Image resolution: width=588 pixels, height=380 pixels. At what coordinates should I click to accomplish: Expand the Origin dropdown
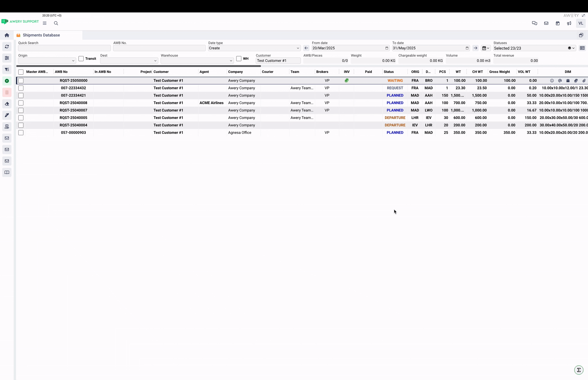pos(47,61)
